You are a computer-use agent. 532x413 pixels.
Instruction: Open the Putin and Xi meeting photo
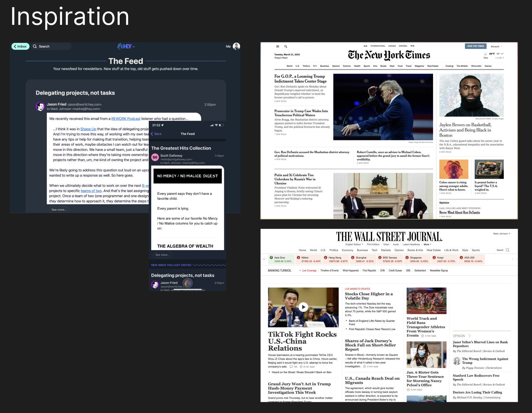(383, 196)
